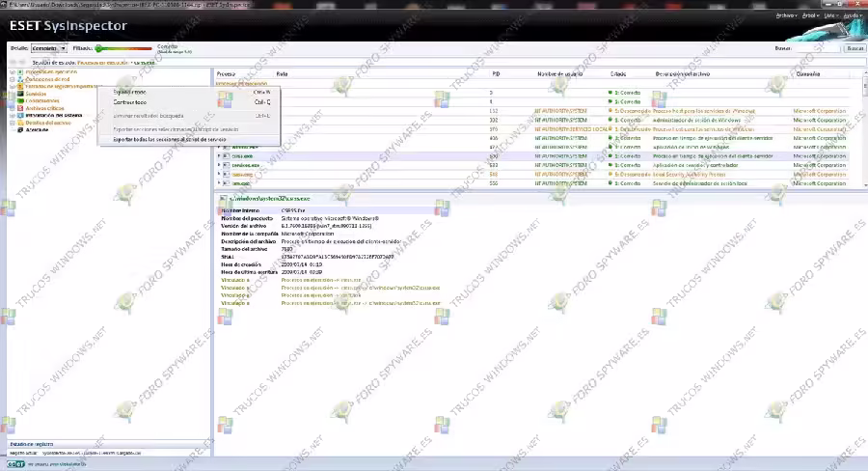Click the Buscar search input field
868x471 pixels.
point(818,48)
